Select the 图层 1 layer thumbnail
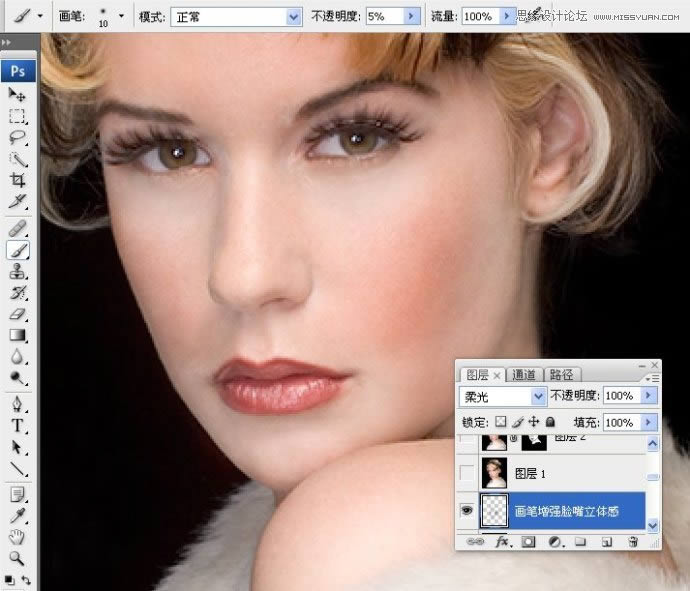Image resolution: width=690 pixels, height=591 pixels. coord(495,473)
